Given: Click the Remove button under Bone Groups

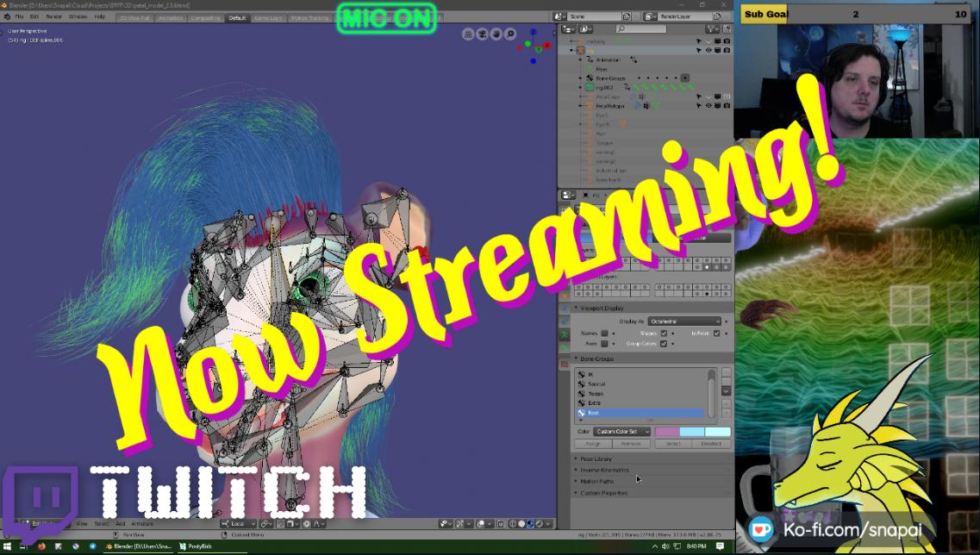Looking at the screenshot, I should (x=631, y=444).
